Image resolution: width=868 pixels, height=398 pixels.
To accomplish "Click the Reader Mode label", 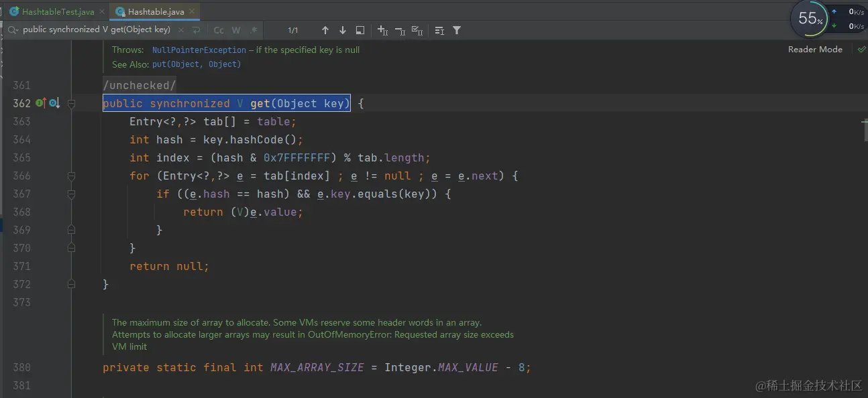I will (815, 50).
